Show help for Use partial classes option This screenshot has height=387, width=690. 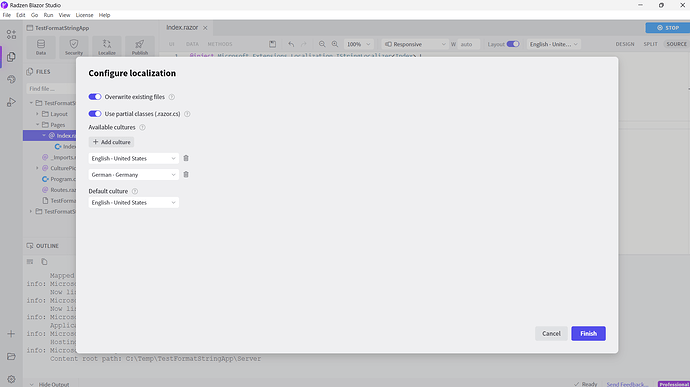[x=187, y=114]
